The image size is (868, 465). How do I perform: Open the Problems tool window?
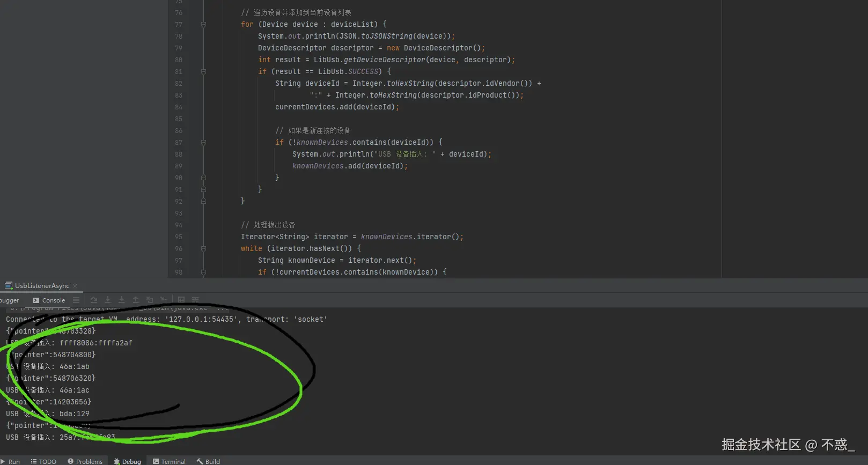pyautogui.click(x=85, y=461)
